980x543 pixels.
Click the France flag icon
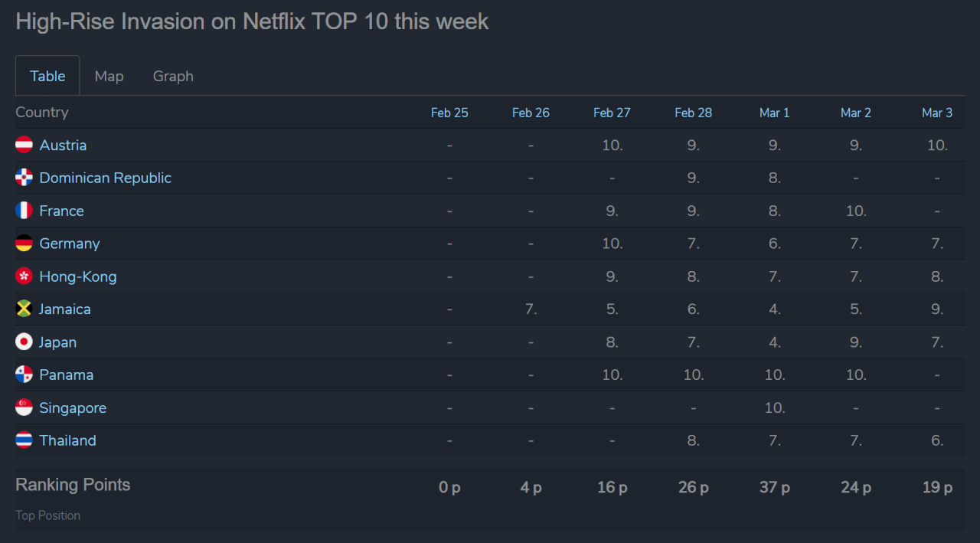(x=24, y=211)
